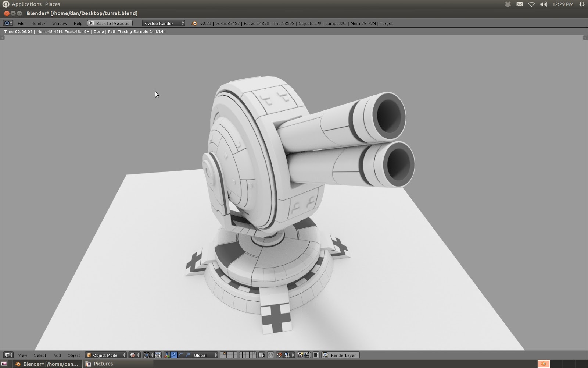Open the Render menu
588x368 pixels.
(38, 23)
